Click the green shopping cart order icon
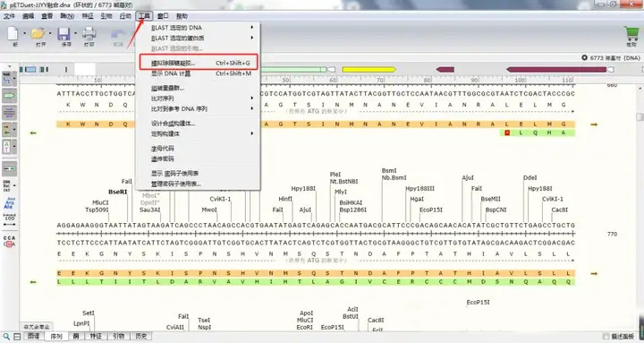Image resolution: width=644 pixels, height=343 pixels. coord(631,33)
